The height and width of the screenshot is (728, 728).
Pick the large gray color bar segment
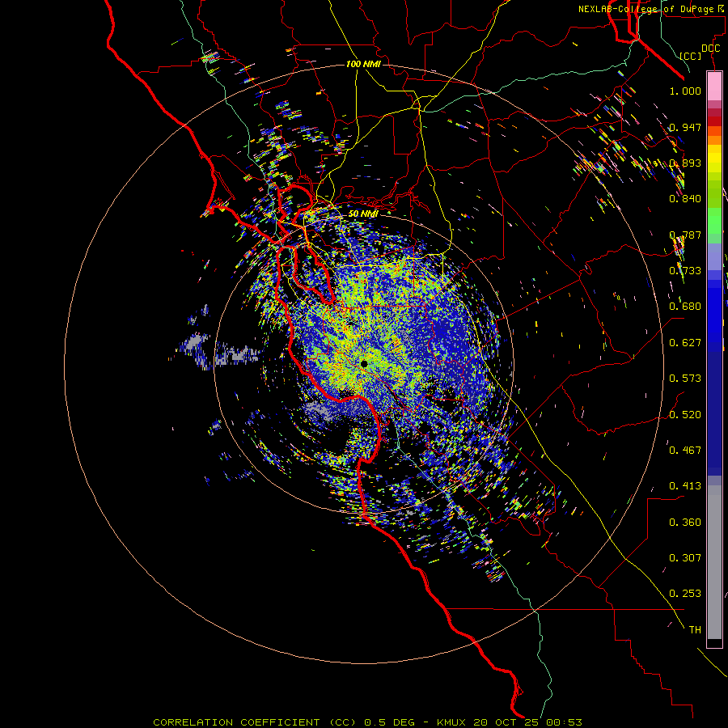[714, 562]
